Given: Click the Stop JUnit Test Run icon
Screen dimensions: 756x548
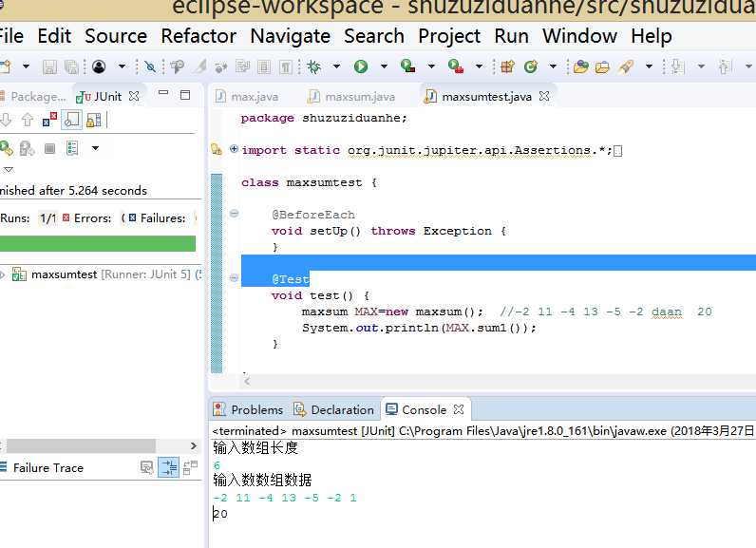Looking at the screenshot, I should [49, 148].
